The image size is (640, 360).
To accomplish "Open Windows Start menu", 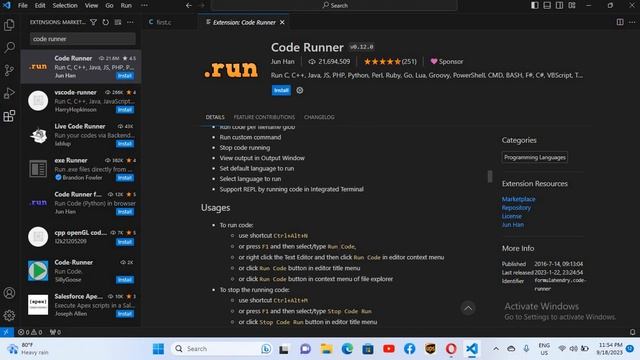I will (158, 349).
